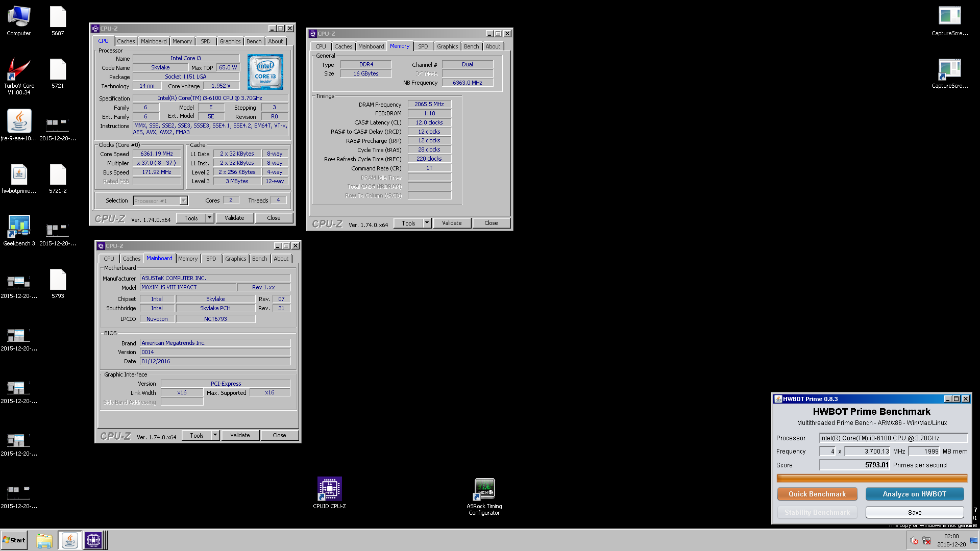Launch TurboV Core V1.00.34 shortcut

tap(19, 76)
